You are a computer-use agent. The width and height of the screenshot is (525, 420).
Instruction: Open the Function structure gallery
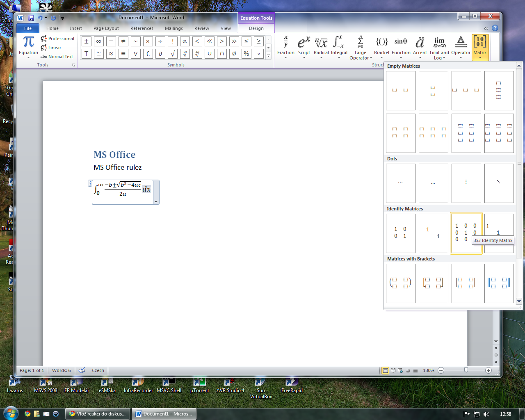coord(401,48)
